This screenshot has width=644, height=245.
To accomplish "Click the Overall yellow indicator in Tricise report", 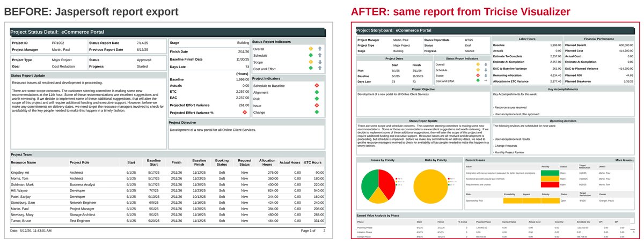I will coord(478,64).
